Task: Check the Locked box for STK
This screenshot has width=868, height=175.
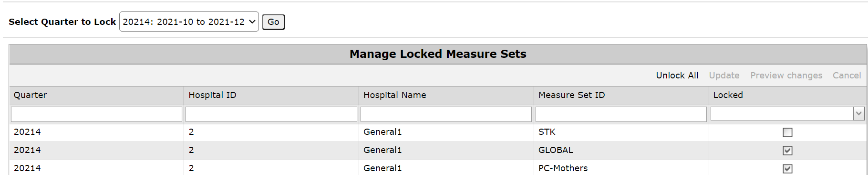Action: tap(787, 132)
